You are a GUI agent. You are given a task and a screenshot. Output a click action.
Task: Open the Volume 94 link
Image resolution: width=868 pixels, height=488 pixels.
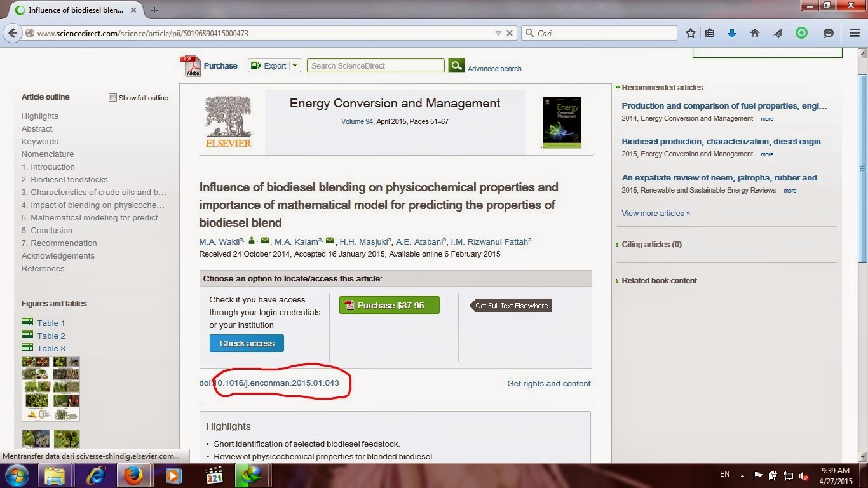pyautogui.click(x=357, y=121)
